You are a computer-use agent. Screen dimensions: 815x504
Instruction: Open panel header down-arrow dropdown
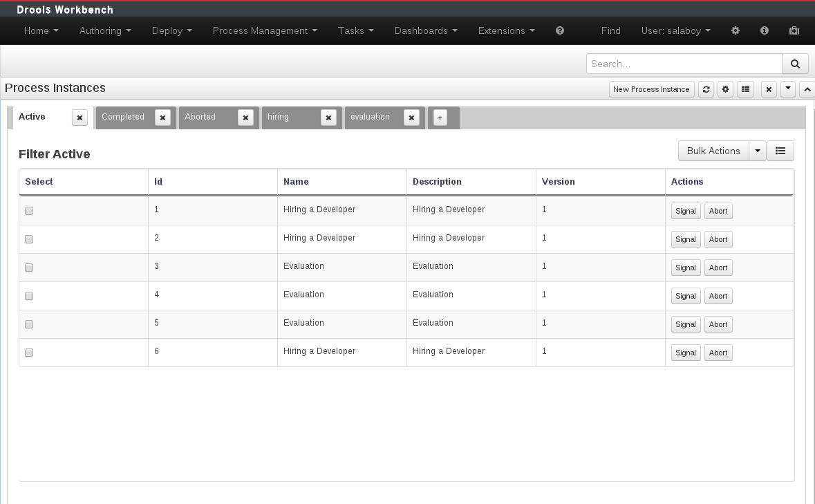click(x=788, y=89)
